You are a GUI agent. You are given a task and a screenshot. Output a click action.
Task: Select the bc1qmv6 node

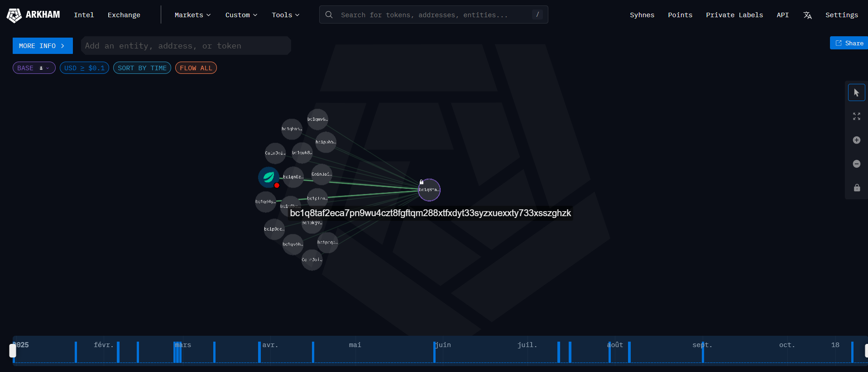coord(317,119)
